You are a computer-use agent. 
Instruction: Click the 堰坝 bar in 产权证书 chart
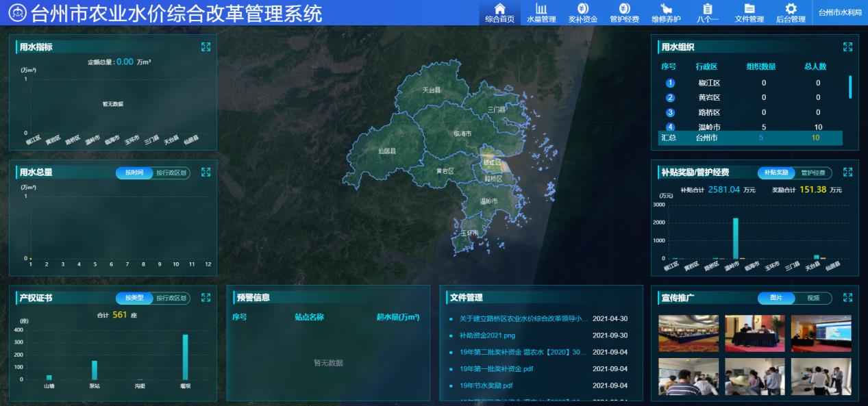pos(185,357)
